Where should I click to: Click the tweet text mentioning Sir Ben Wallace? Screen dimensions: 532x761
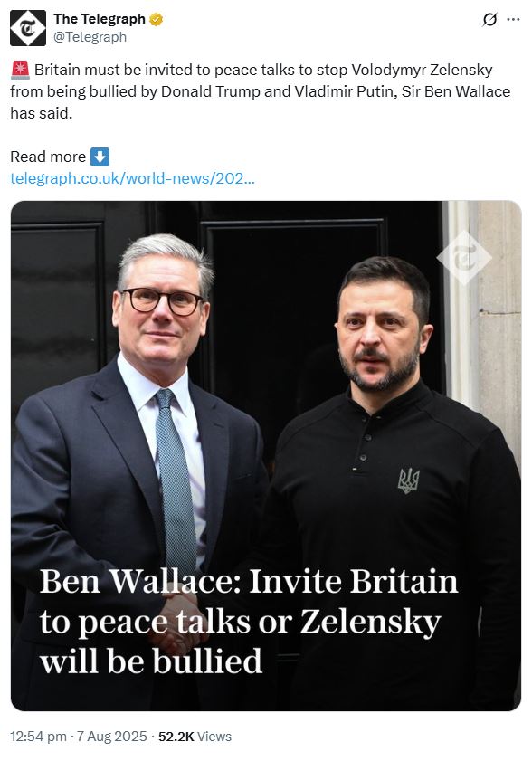pyautogui.click(x=261, y=91)
